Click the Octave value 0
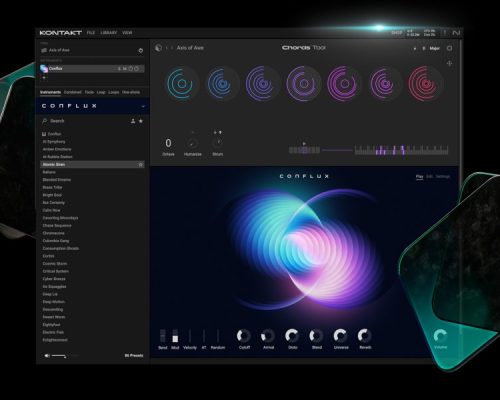Image resolution: width=500 pixels, height=400 pixels. (x=168, y=143)
